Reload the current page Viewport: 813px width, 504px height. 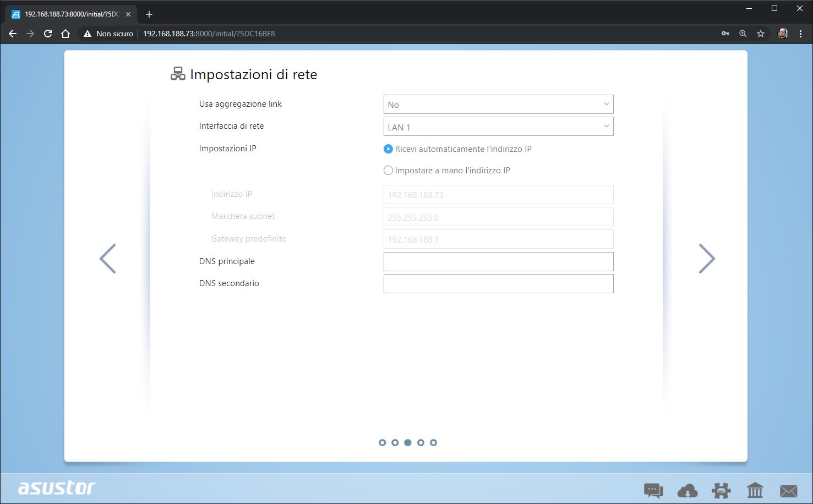coord(48,34)
